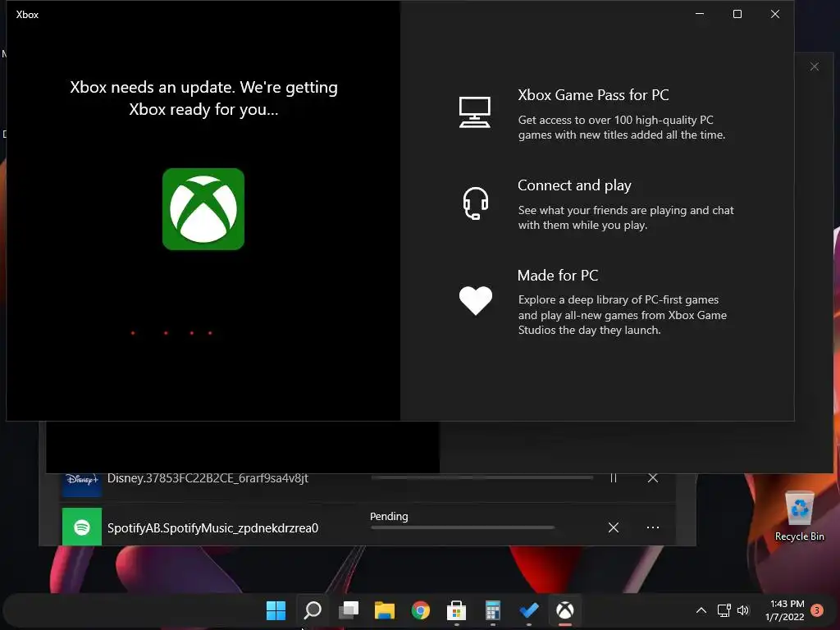Close the background window behind Xbox
Screen dimensions: 840x630
pos(815,66)
